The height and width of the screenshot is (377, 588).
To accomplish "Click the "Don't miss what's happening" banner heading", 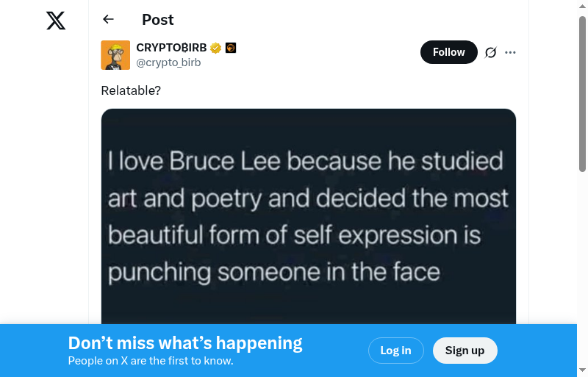I will 185,343.
